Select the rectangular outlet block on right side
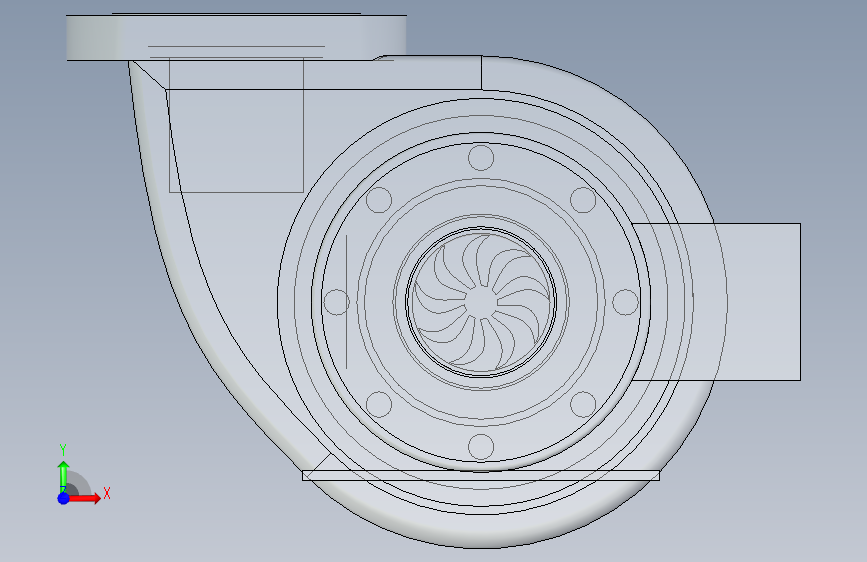Viewport: 867px width, 562px height. (717, 302)
